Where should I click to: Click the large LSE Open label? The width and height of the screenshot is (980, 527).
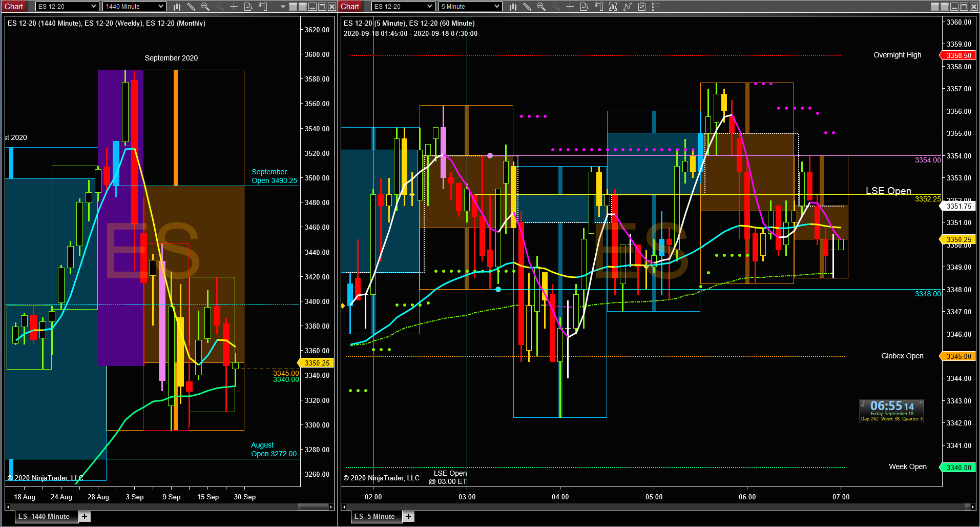[x=888, y=191]
